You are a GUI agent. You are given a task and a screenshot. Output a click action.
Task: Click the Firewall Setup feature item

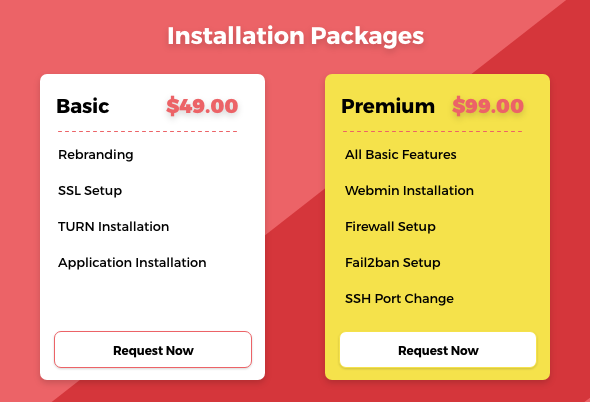pyautogui.click(x=390, y=227)
